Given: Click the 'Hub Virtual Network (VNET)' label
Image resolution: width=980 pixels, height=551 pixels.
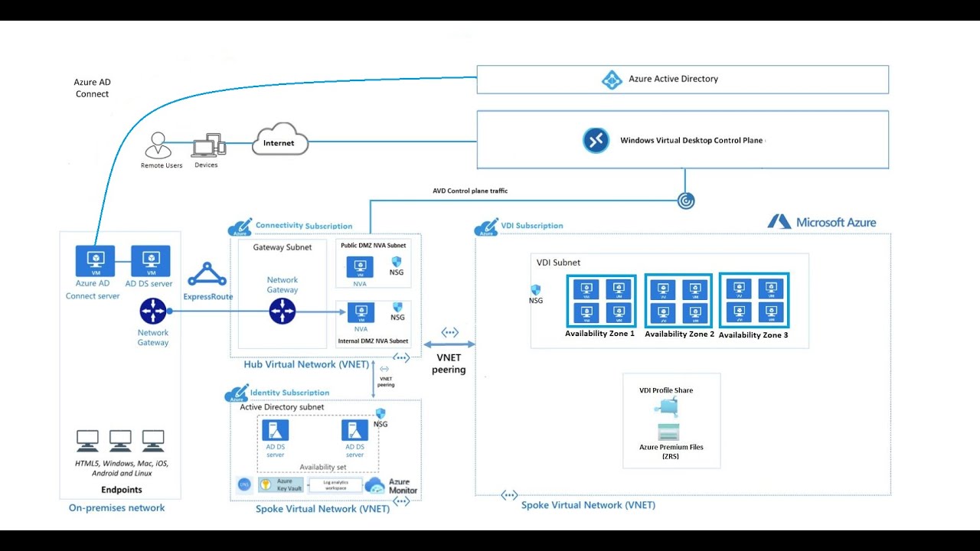Looking at the screenshot, I should (305, 364).
